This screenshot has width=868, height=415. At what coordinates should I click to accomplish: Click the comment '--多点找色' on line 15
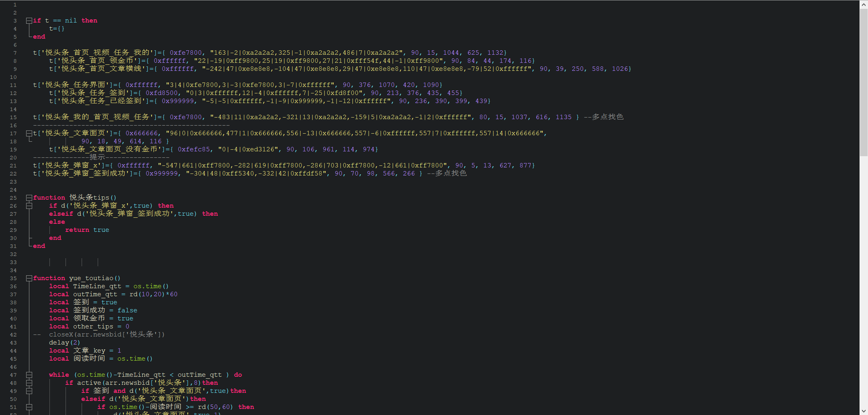[x=603, y=117]
